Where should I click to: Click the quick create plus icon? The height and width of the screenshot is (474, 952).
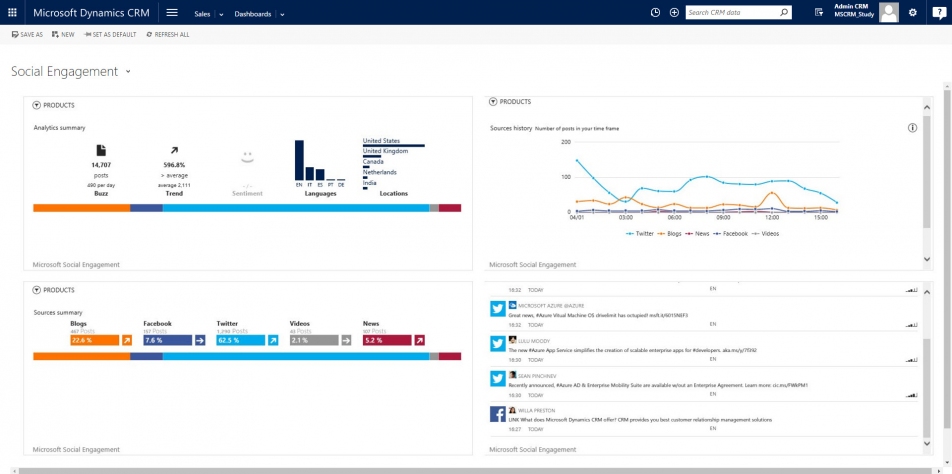coord(674,13)
